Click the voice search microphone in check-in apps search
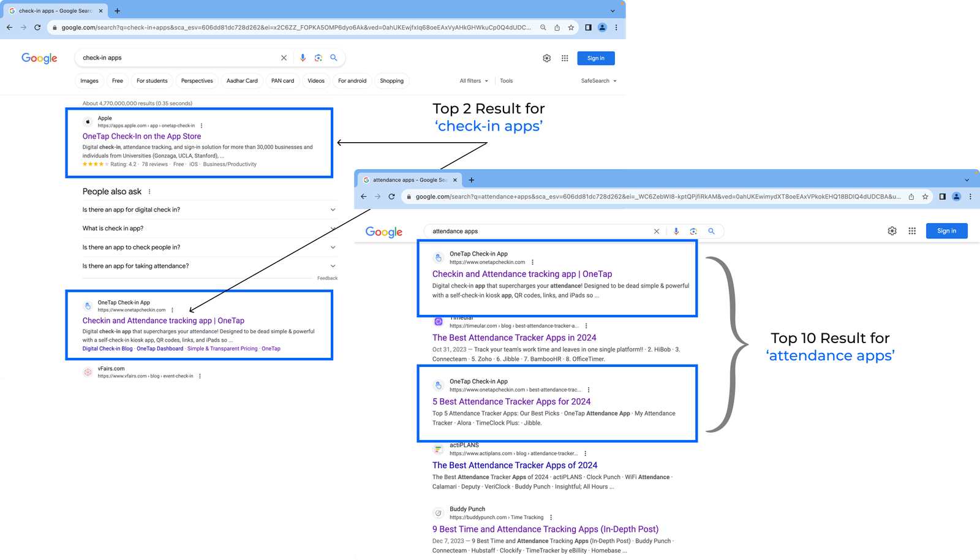980x560 pixels. [x=303, y=58]
